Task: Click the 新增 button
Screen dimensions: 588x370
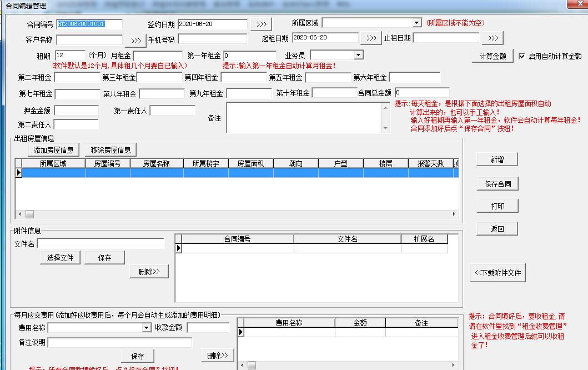Action: pyautogui.click(x=497, y=160)
